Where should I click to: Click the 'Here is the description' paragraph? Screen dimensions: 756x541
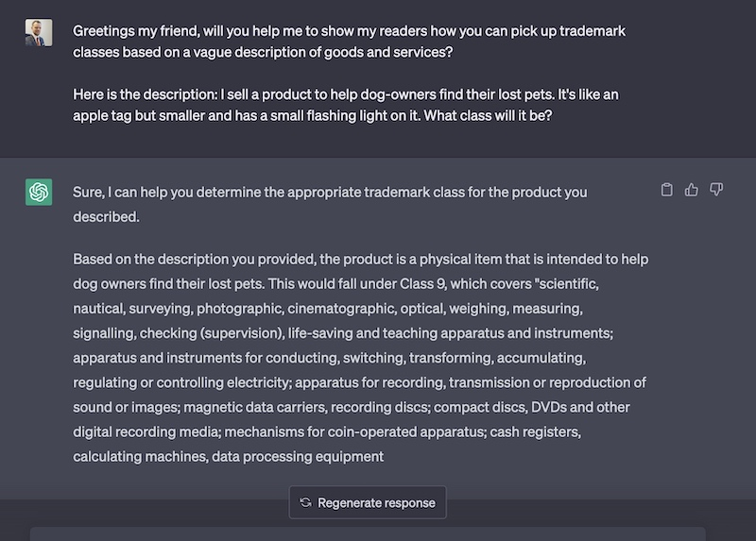click(x=346, y=105)
